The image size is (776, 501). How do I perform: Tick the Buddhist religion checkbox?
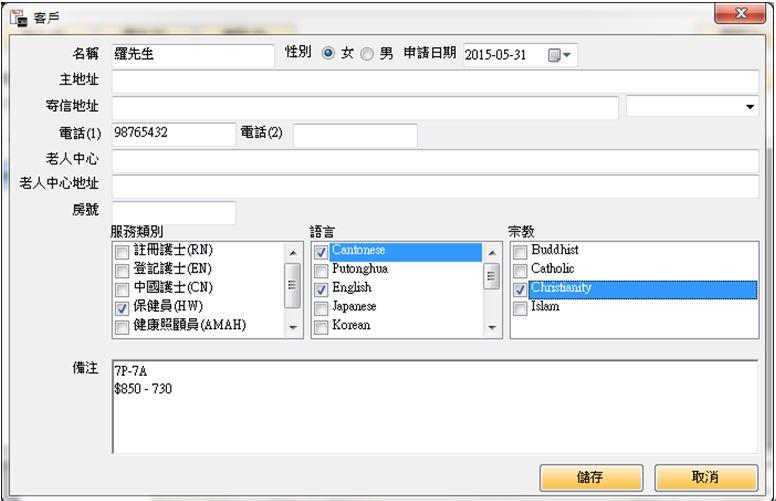click(x=520, y=251)
